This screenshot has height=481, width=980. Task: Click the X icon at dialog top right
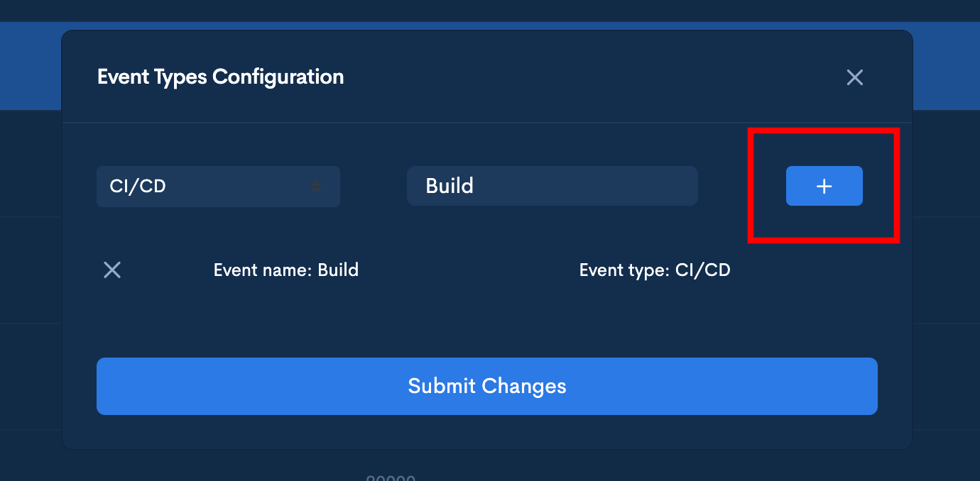[x=854, y=77]
